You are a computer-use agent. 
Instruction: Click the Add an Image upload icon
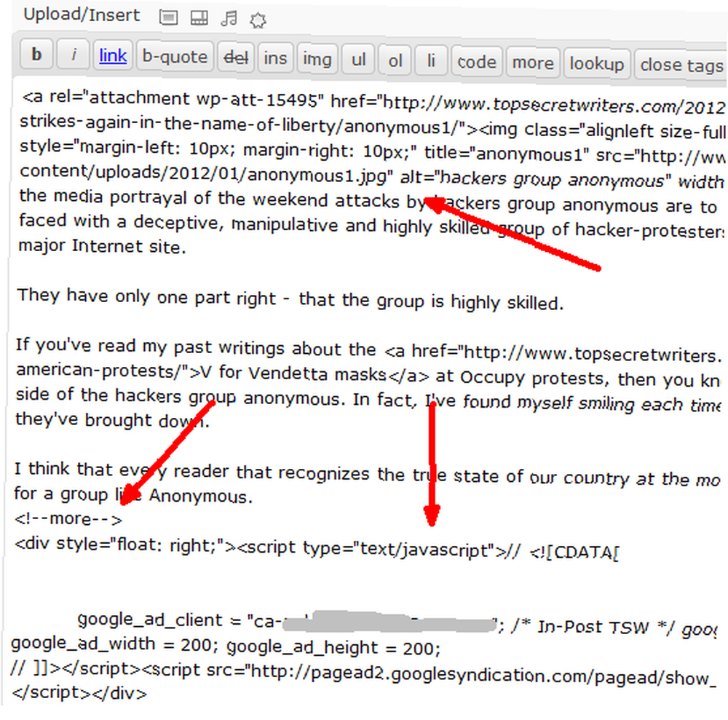coord(168,17)
